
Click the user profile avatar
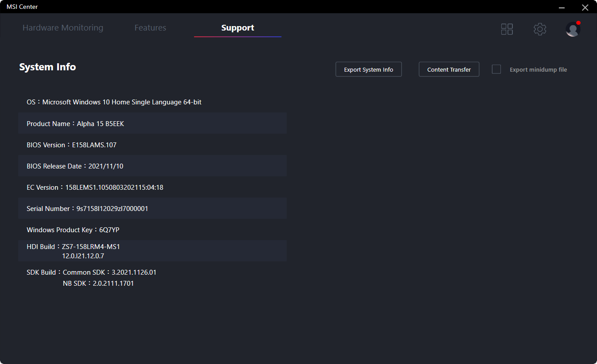click(573, 29)
